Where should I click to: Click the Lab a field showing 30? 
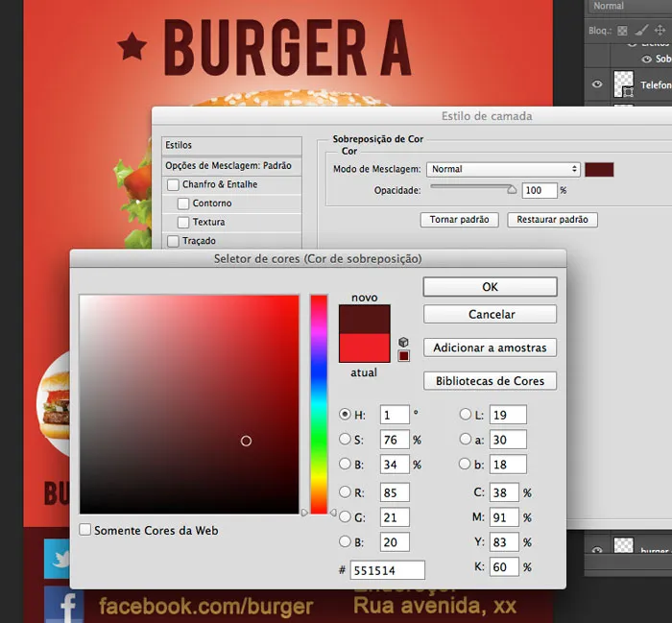coord(508,440)
